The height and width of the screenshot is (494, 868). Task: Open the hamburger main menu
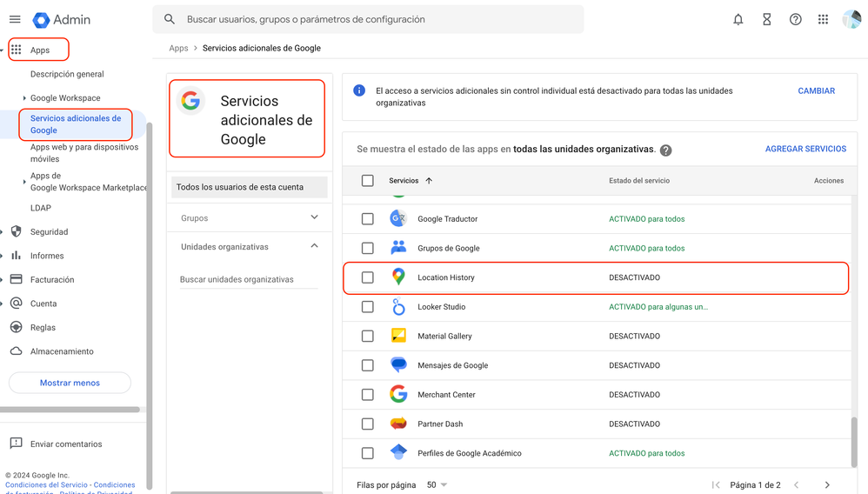[15, 19]
